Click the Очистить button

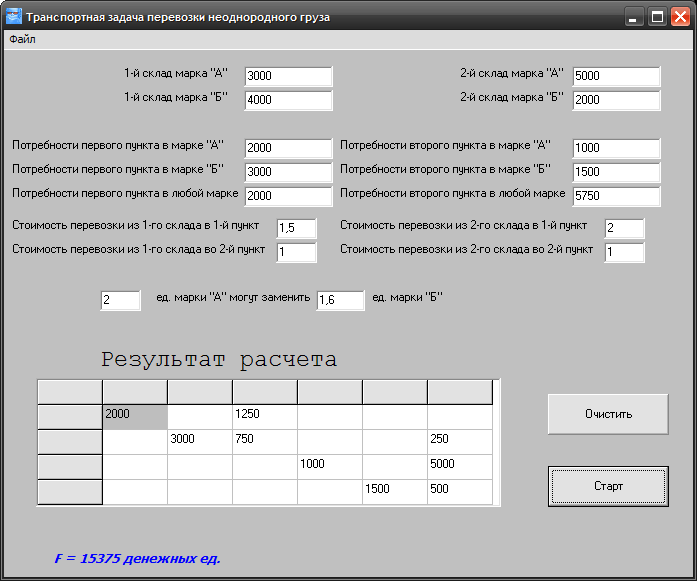tap(608, 414)
